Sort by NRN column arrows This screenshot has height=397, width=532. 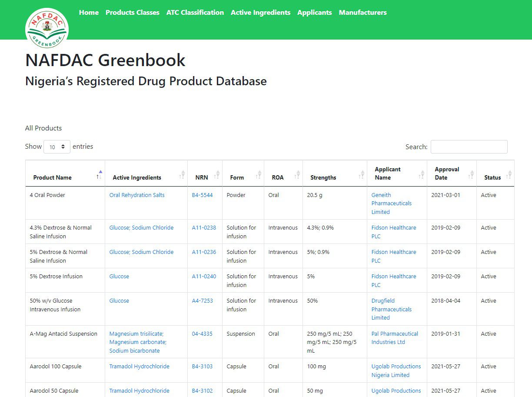coord(217,174)
